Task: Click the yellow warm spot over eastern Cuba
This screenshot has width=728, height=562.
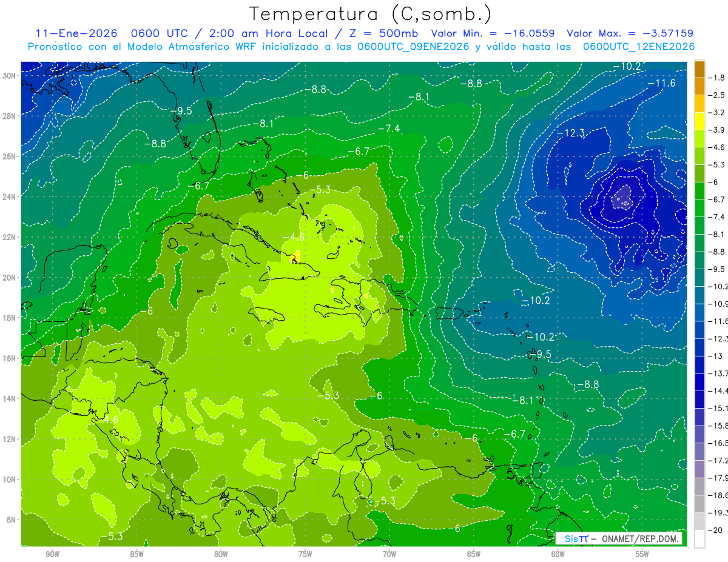Action: tap(295, 258)
